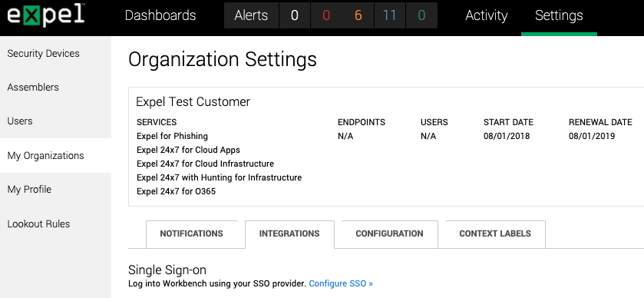
Task: Click the RENEWAL DATE column header
Action: point(600,122)
